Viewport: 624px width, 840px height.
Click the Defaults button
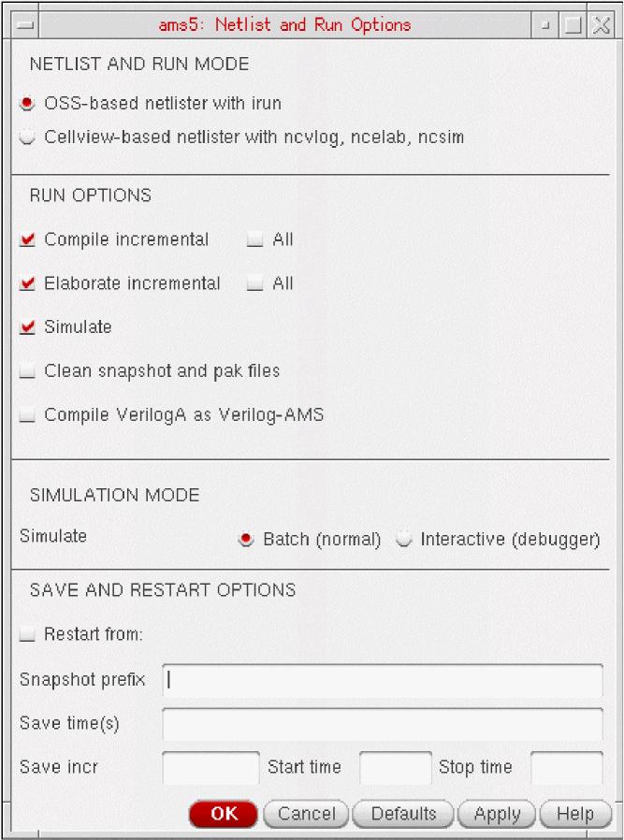pyautogui.click(x=403, y=814)
